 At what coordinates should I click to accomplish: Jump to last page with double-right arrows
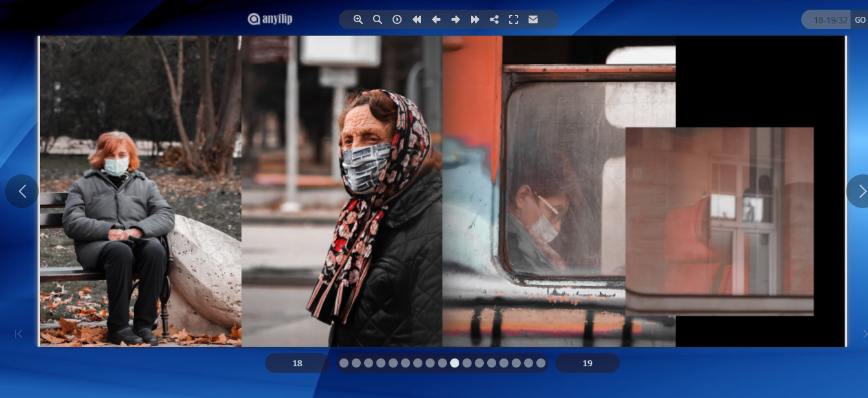pos(475,19)
